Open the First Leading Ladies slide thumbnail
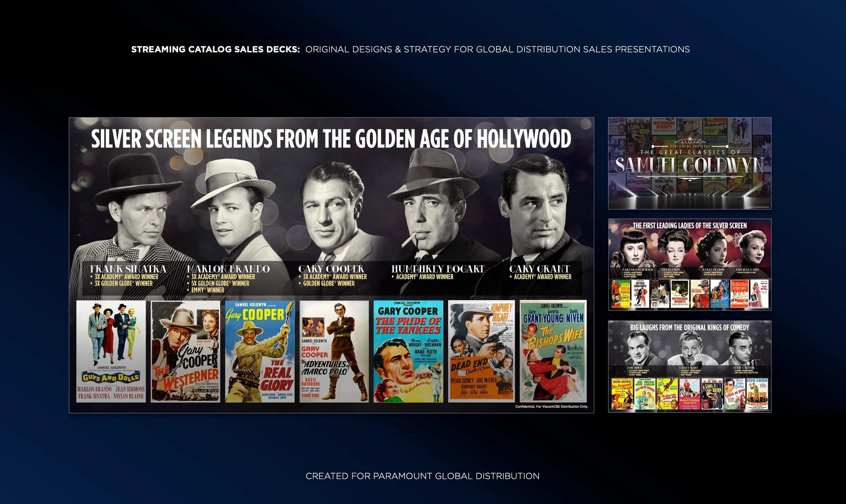Screen dimensions: 846x504 690,265
